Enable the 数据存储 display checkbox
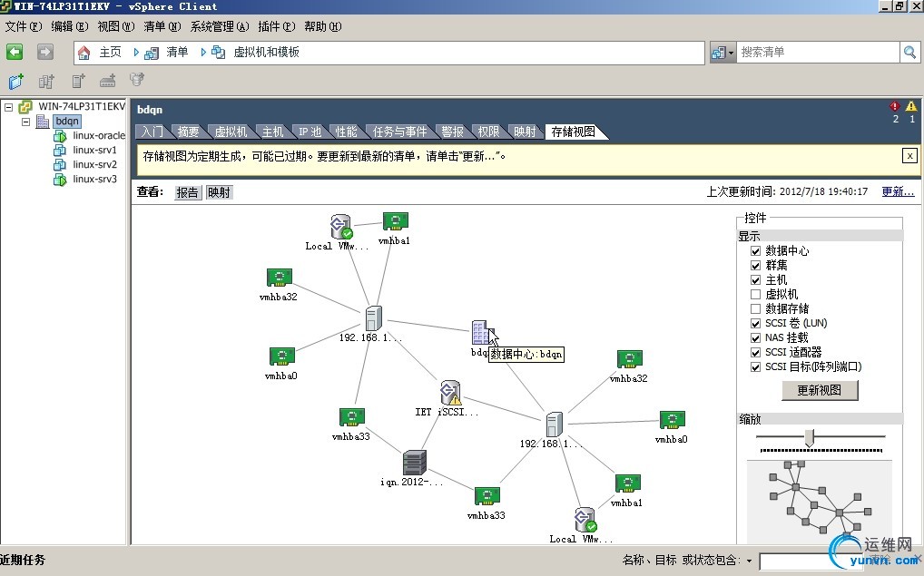924x576 pixels. point(755,308)
